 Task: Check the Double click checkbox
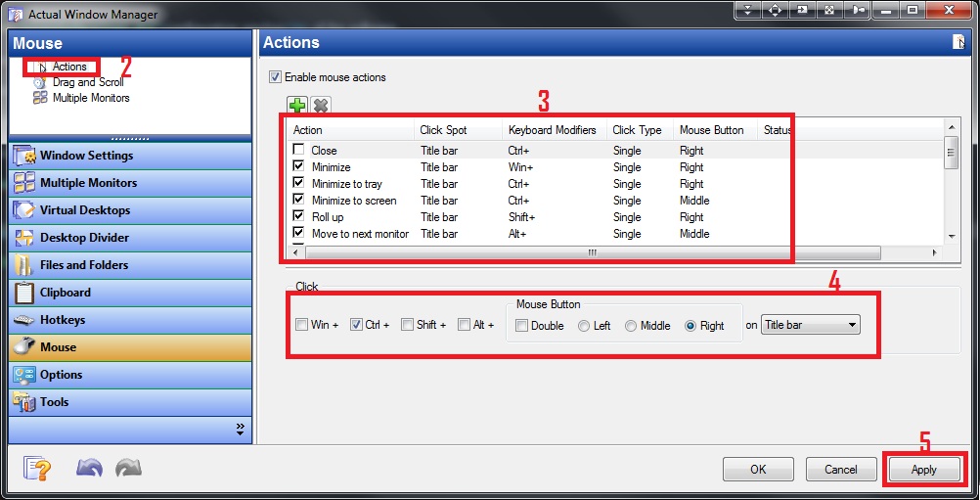pyautogui.click(x=522, y=326)
